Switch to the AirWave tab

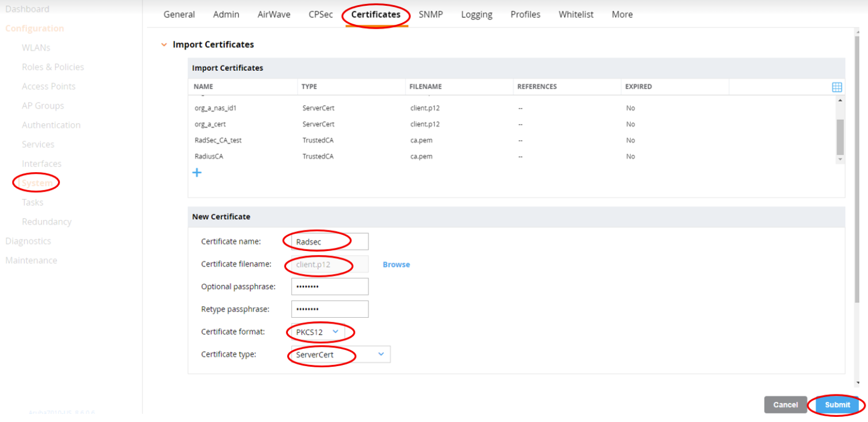tap(274, 14)
